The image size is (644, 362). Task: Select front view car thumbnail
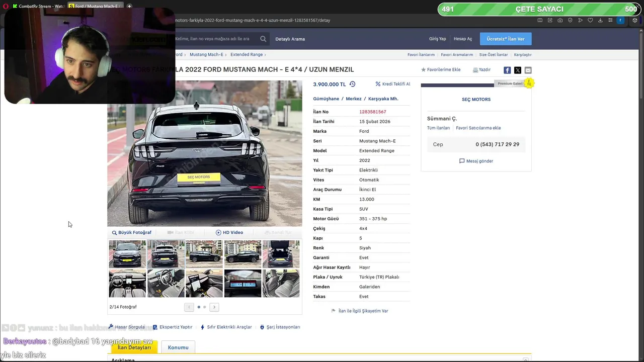(127, 254)
